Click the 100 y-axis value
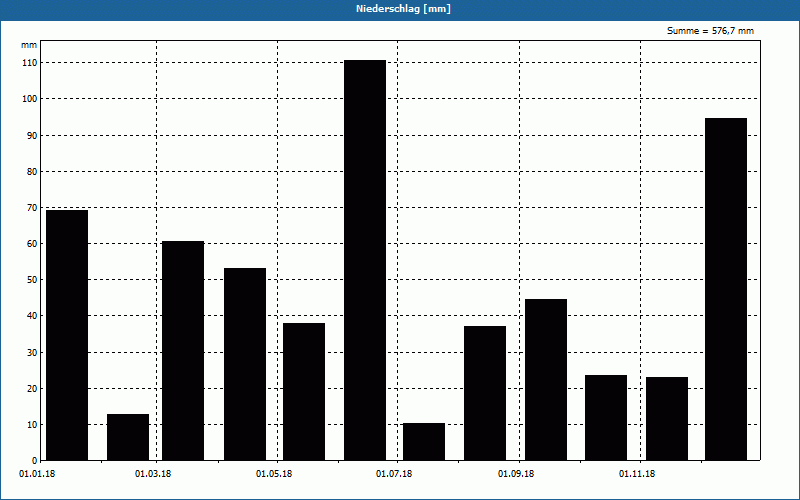This screenshot has height=500, width=800. [x=30, y=99]
